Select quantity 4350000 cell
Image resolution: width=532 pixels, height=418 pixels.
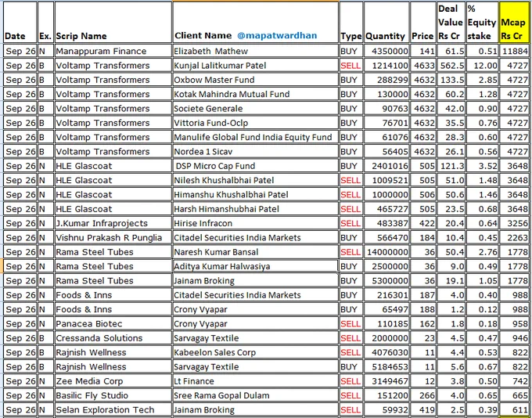tap(386, 52)
